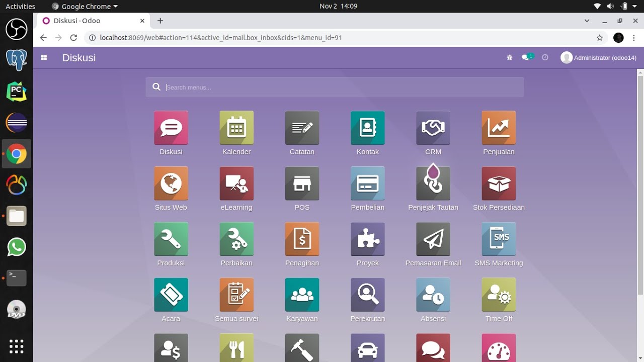Open the hammer app icon

coord(302,348)
